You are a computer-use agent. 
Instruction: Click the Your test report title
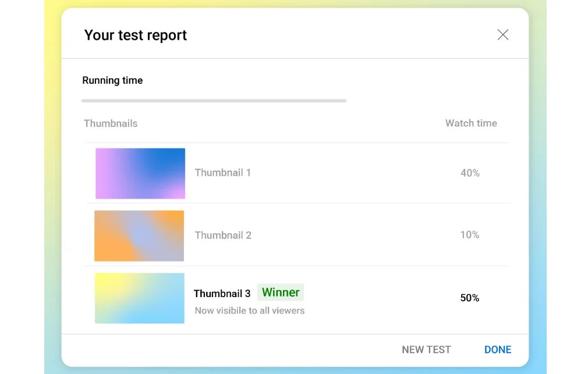click(135, 35)
